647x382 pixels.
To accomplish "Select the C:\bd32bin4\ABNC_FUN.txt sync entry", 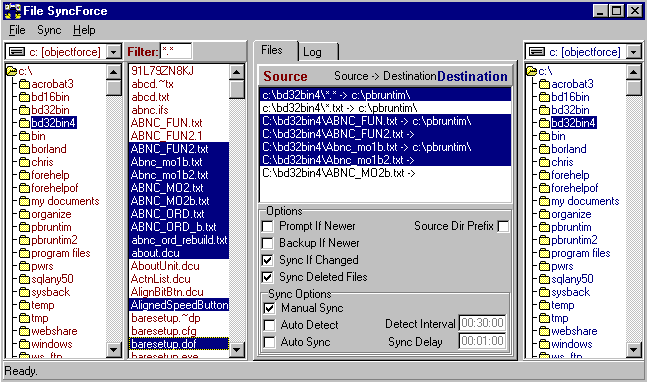I will pos(385,121).
